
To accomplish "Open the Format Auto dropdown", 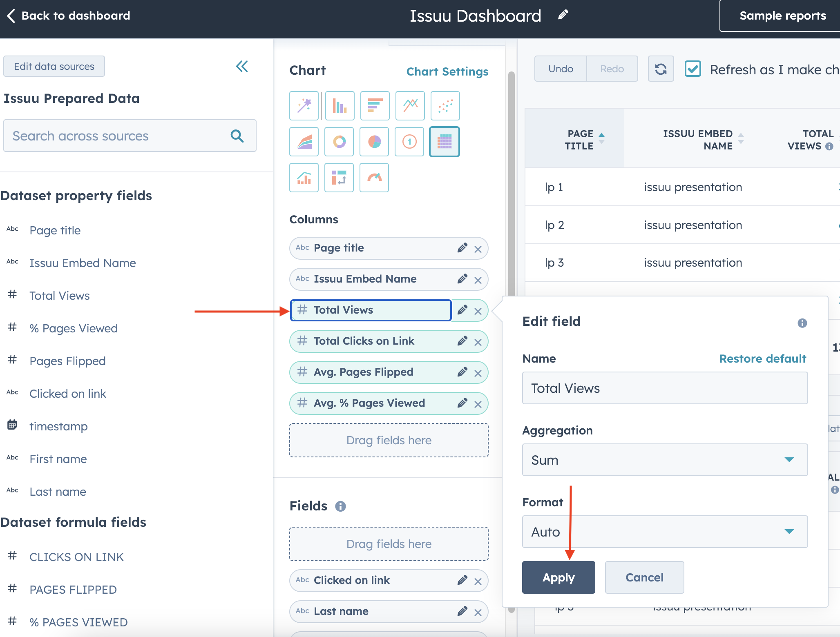I will coord(665,532).
